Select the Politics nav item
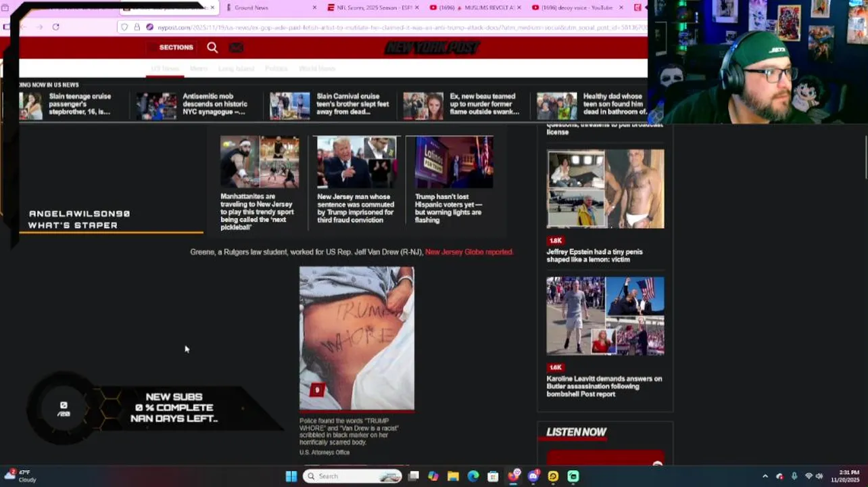The height and width of the screenshot is (487, 868). (276, 69)
